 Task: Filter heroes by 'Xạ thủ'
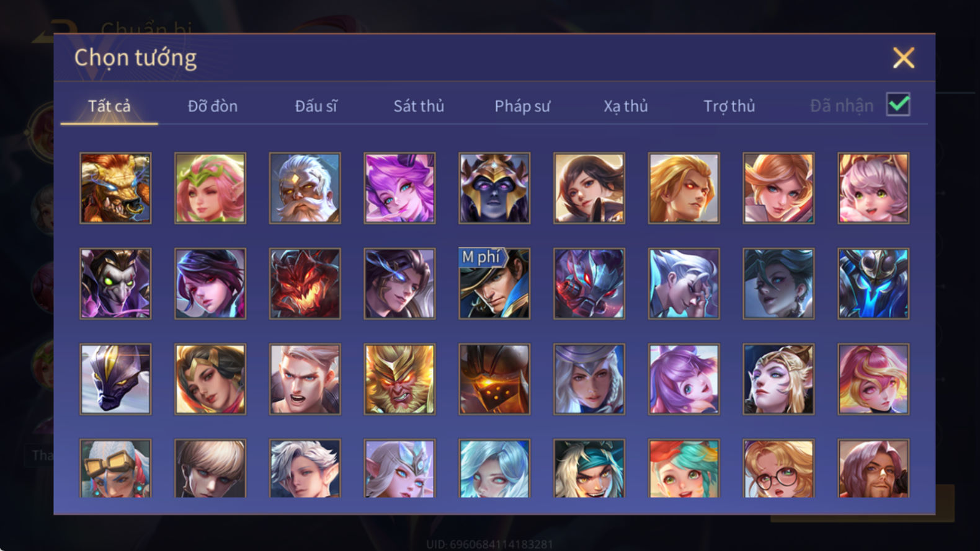(626, 106)
